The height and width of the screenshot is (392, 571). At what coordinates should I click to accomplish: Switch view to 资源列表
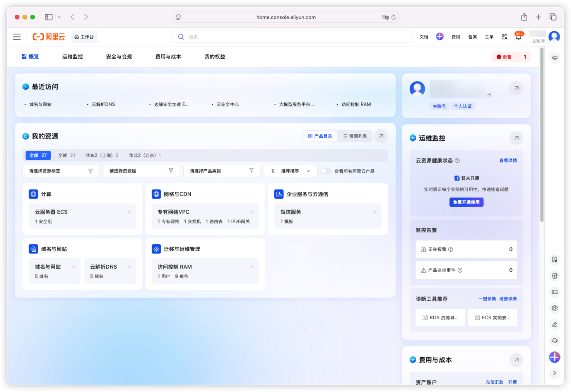click(355, 136)
